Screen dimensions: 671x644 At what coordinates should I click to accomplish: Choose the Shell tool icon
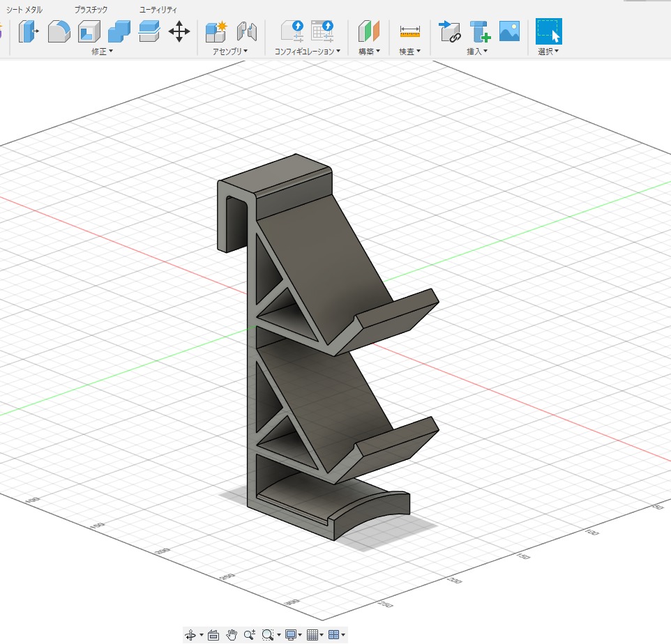tap(89, 31)
